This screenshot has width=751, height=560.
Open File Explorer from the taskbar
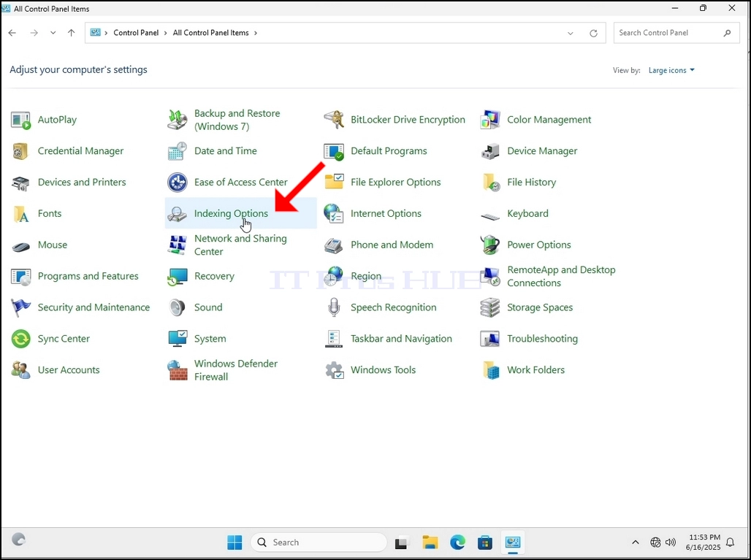coord(430,542)
